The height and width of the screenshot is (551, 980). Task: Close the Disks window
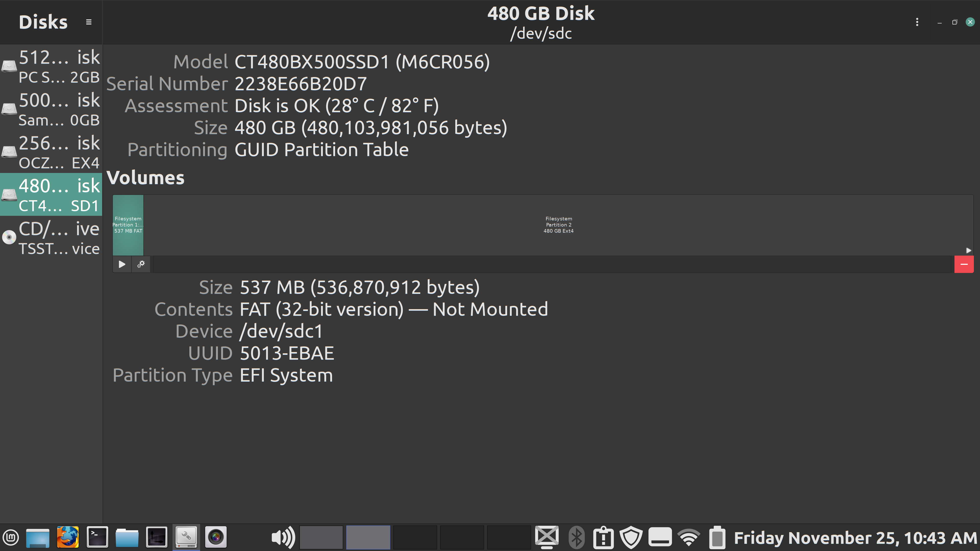[970, 22]
